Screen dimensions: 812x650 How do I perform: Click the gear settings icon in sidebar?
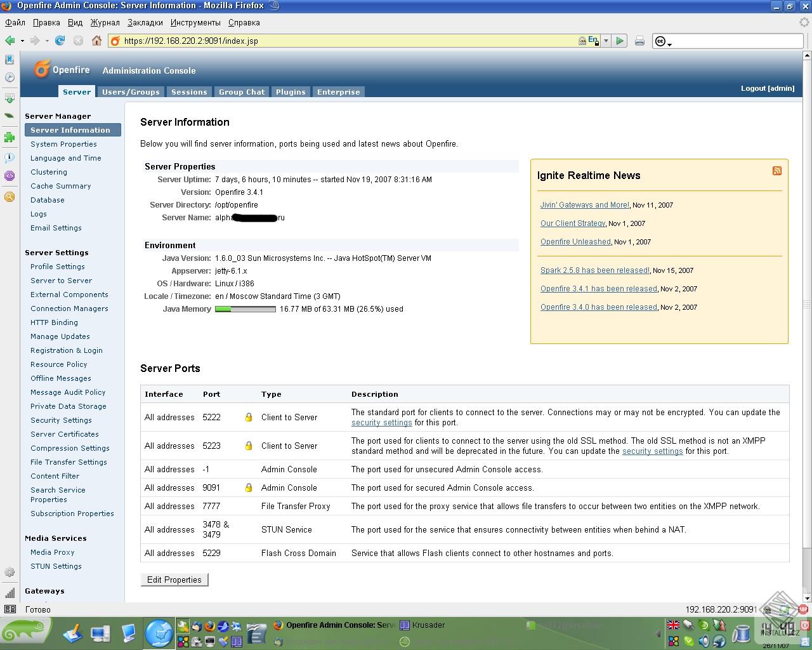pyautogui.click(x=10, y=572)
